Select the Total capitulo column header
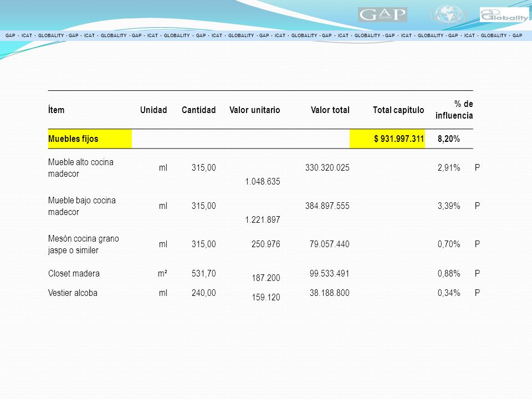Viewport: 532px width, 399px height. tap(398, 110)
